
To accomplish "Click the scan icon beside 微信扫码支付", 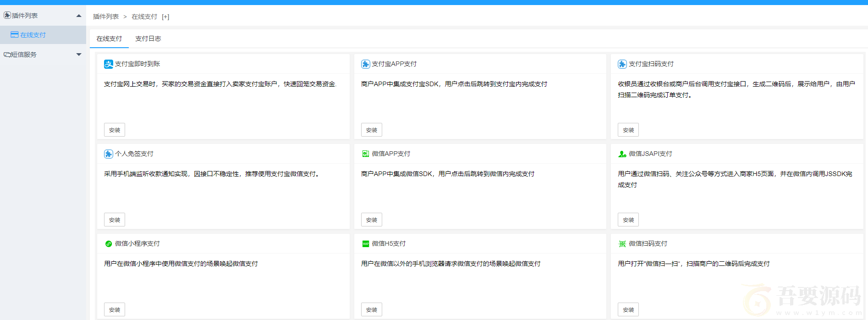I will coord(622,243).
